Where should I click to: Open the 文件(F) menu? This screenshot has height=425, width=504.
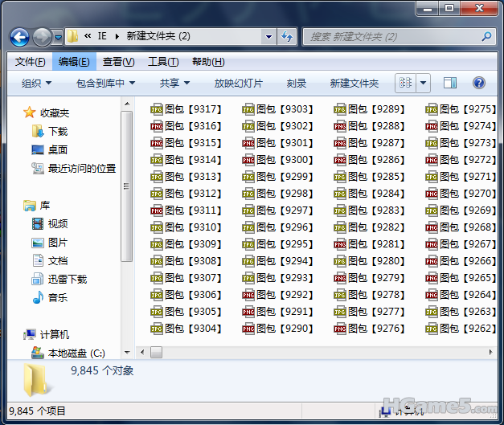(31, 62)
